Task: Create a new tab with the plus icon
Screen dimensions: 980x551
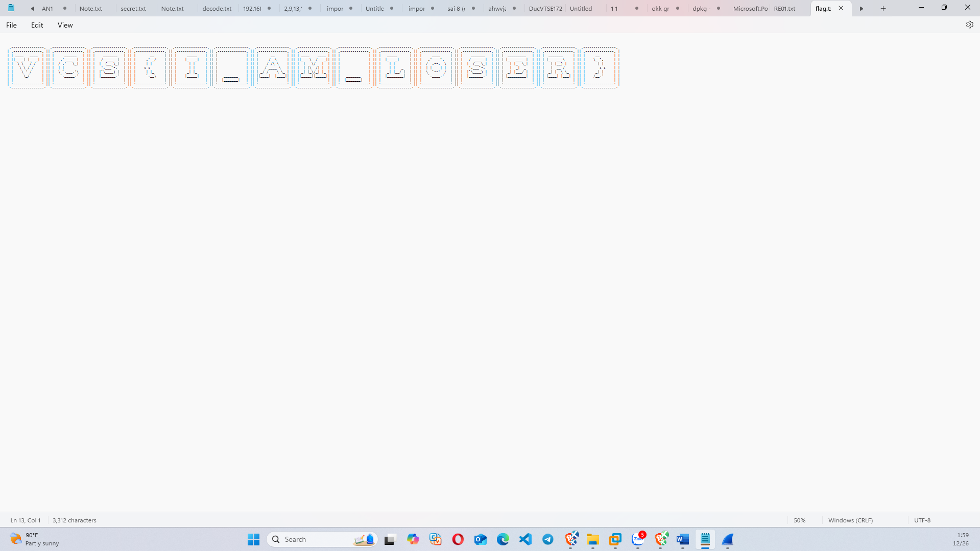Action: (882, 8)
